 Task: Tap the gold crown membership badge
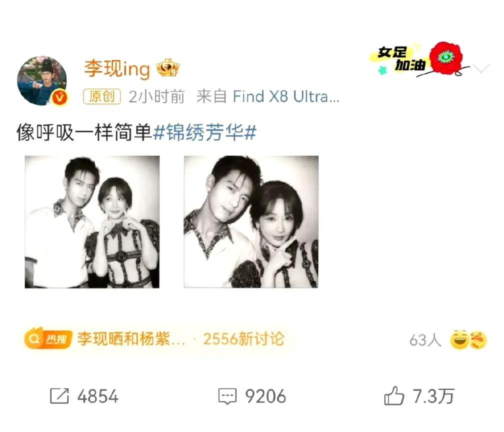point(168,68)
